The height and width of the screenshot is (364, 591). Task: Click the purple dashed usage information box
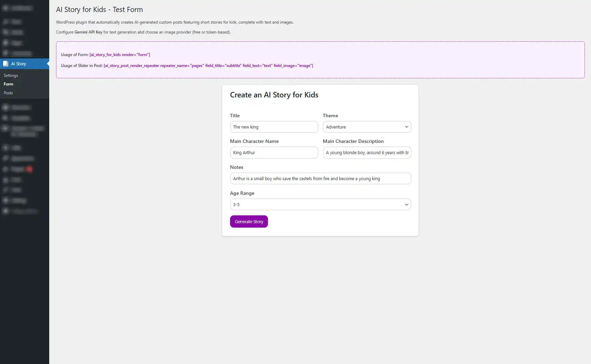(x=320, y=59)
